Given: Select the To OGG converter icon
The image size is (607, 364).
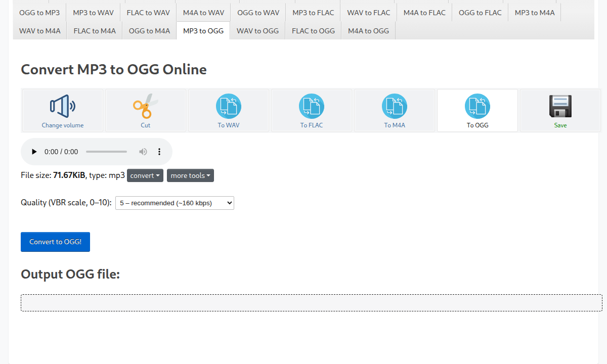Looking at the screenshot, I should (x=478, y=110).
